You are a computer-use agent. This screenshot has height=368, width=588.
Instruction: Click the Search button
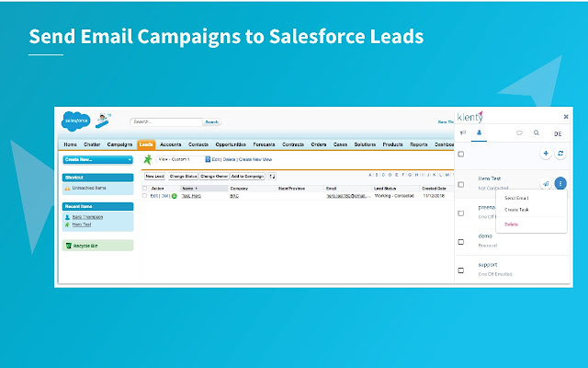(x=212, y=122)
